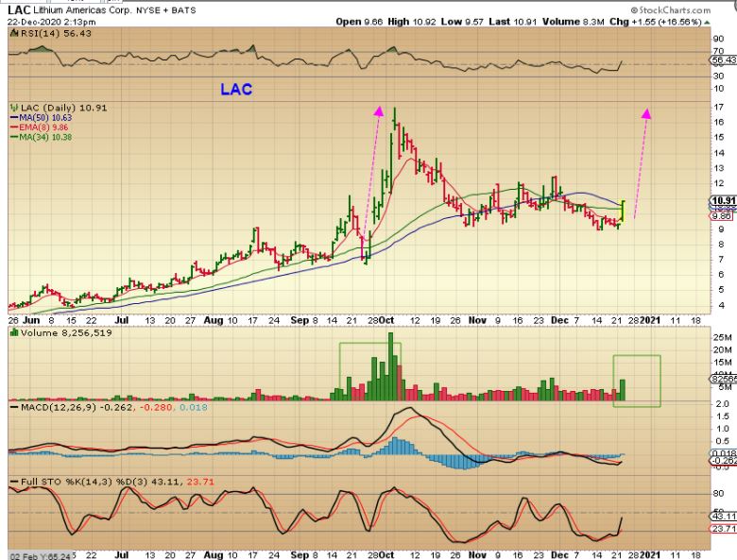The width and height of the screenshot is (737, 560).
Task: Click the LAC ticker symbol in header
Action: coord(19,9)
